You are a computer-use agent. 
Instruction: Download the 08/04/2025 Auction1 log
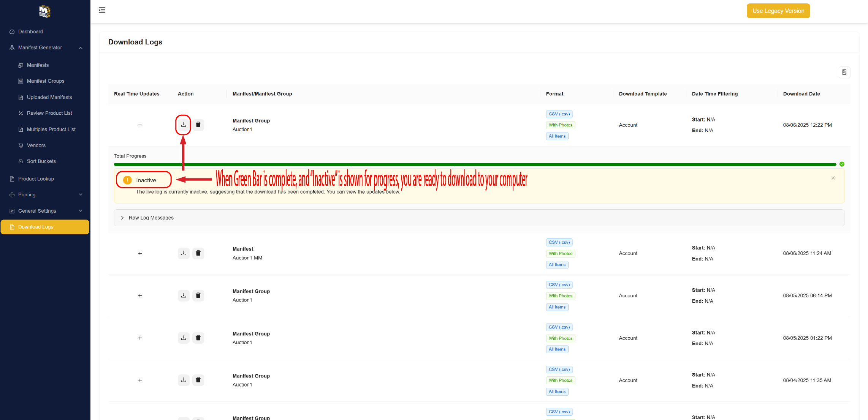[184, 380]
